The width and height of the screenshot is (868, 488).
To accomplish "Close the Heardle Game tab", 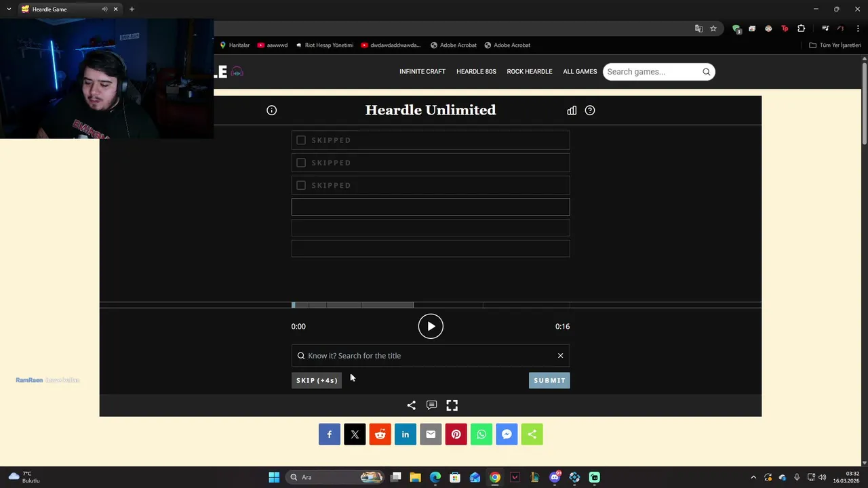I will 115,9.
